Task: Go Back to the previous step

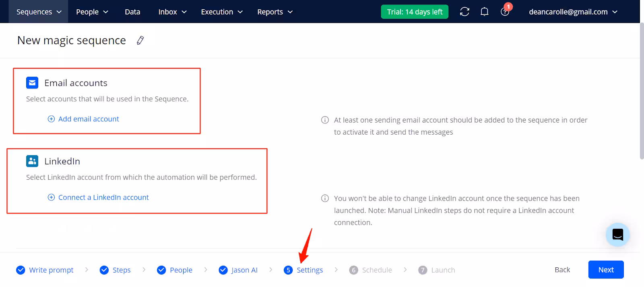Action: coord(562,270)
